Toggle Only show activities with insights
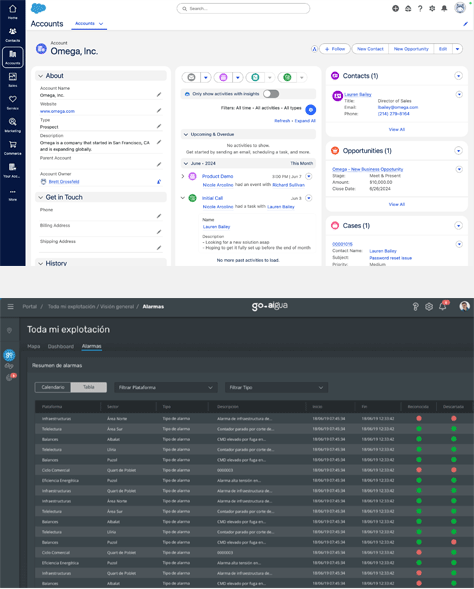The height and width of the screenshot is (589, 474). point(271,94)
